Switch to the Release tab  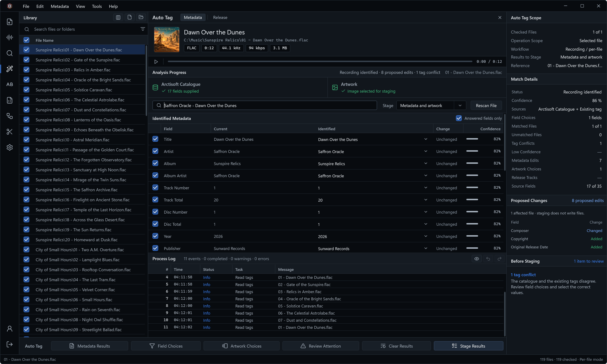220,17
